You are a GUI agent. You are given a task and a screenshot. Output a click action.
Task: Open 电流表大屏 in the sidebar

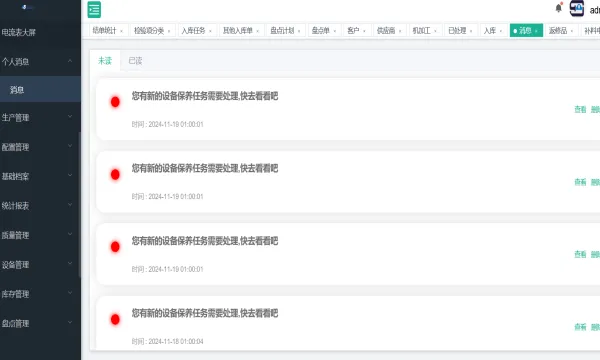point(18,33)
